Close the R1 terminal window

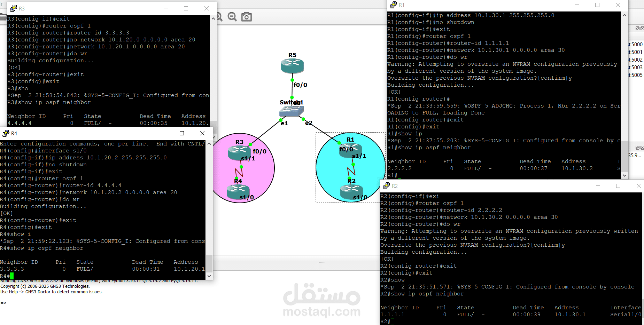618,5
